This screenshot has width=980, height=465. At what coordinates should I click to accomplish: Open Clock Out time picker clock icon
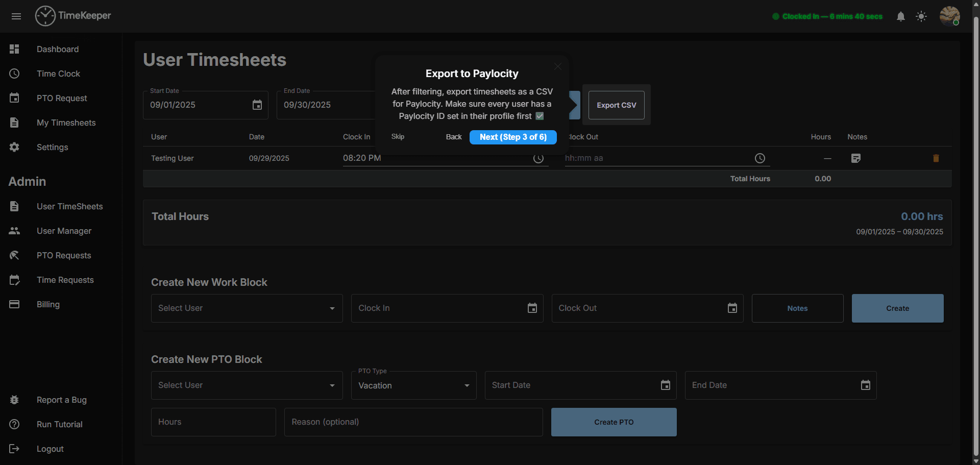(x=759, y=158)
